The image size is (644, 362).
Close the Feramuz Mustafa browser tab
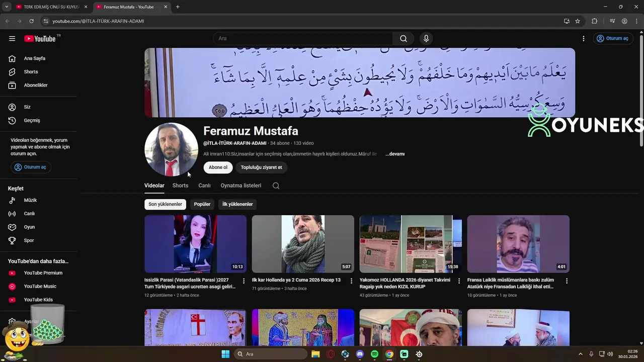click(166, 7)
